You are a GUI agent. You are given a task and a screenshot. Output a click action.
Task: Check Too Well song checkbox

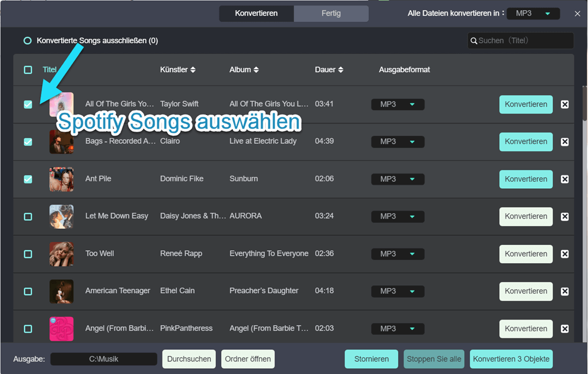(28, 254)
